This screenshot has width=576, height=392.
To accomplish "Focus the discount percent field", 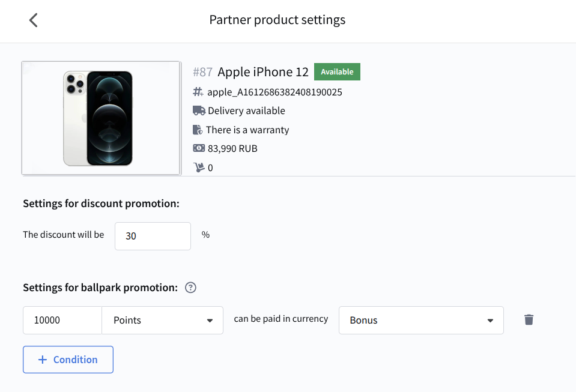I will tap(153, 236).
